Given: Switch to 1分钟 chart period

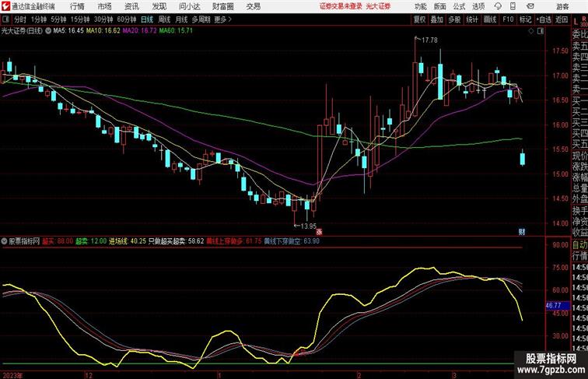Looking at the screenshot, I should (x=39, y=19).
